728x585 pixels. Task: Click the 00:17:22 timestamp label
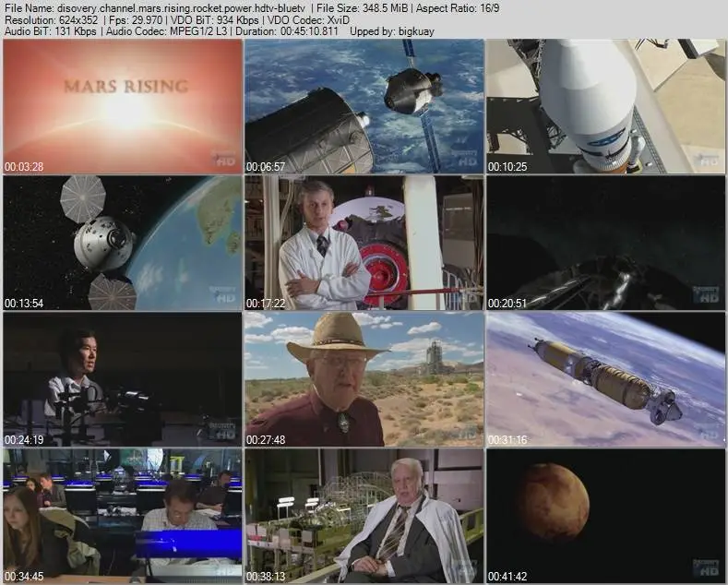(x=266, y=304)
